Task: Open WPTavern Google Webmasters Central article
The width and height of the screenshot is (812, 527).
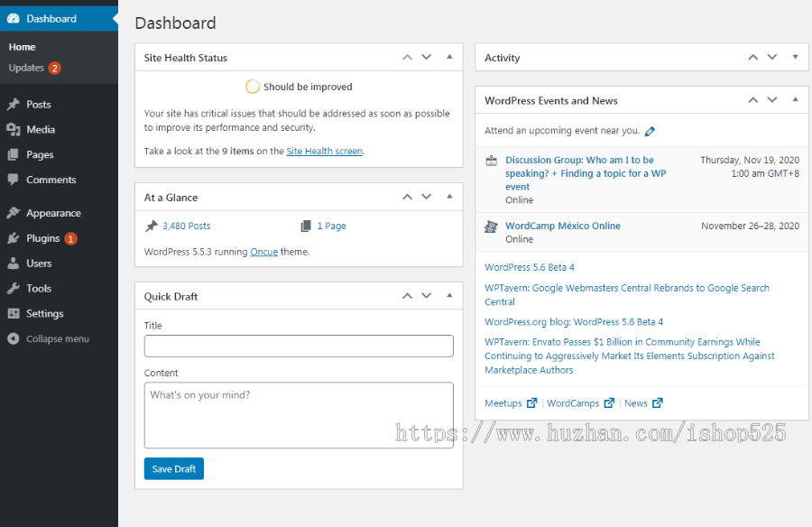Action: coord(627,294)
